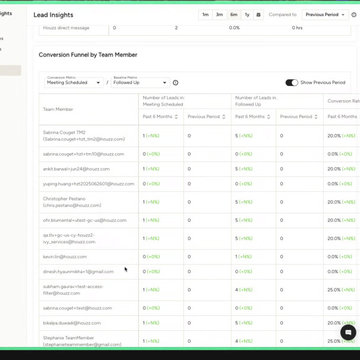Toggle the Show Previous Period switch
The image size is (360, 360).
[x=292, y=83]
